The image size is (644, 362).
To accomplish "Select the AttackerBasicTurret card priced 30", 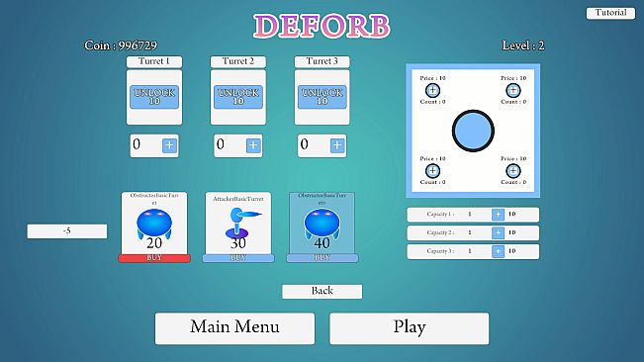I will (x=238, y=224).
